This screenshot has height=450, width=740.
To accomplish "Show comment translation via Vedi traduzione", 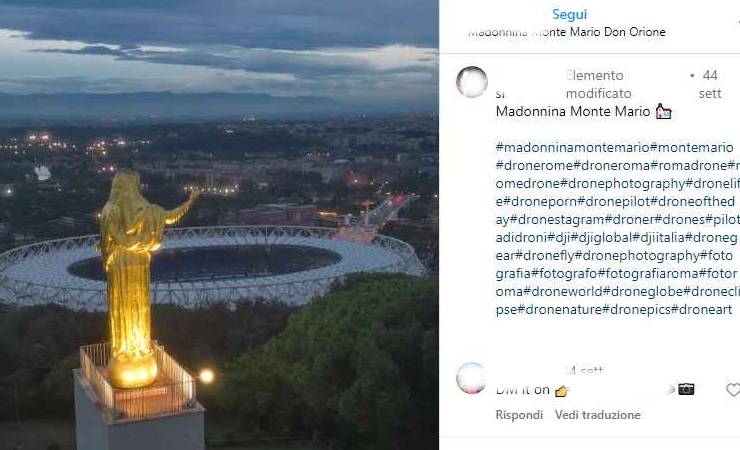I will [x=597, y=415].
